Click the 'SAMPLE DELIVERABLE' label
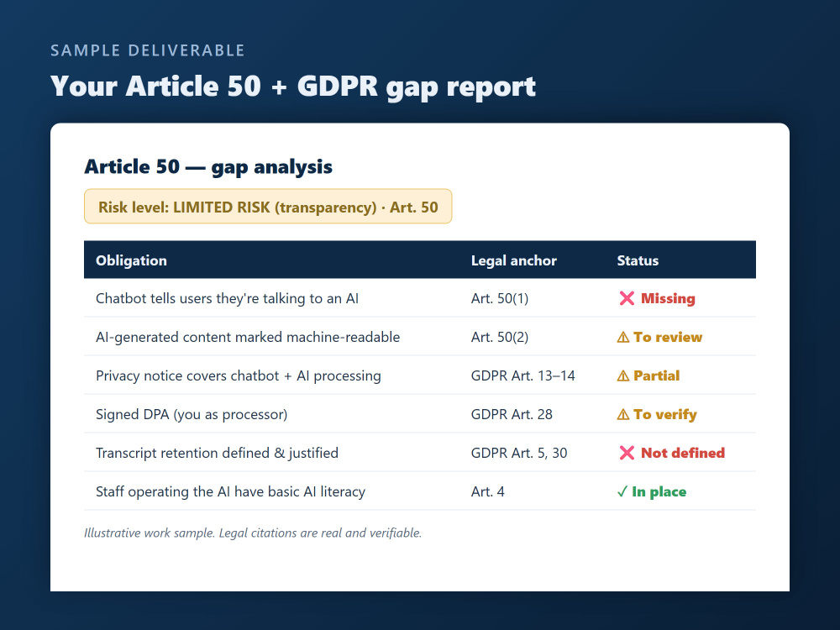 pos(147,50)
